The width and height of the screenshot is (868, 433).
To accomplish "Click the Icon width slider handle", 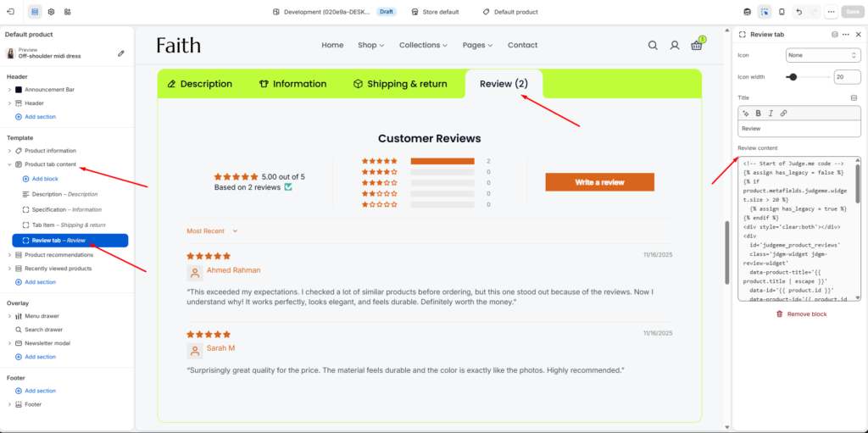I will (x=793, y=77).
